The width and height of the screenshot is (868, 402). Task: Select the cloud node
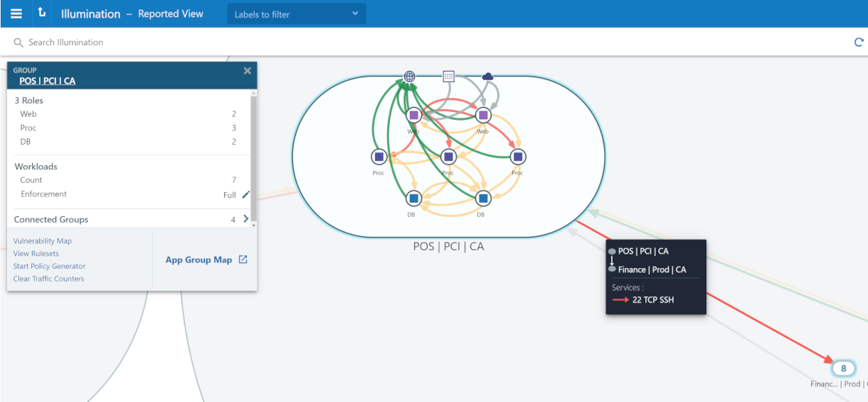487,76
